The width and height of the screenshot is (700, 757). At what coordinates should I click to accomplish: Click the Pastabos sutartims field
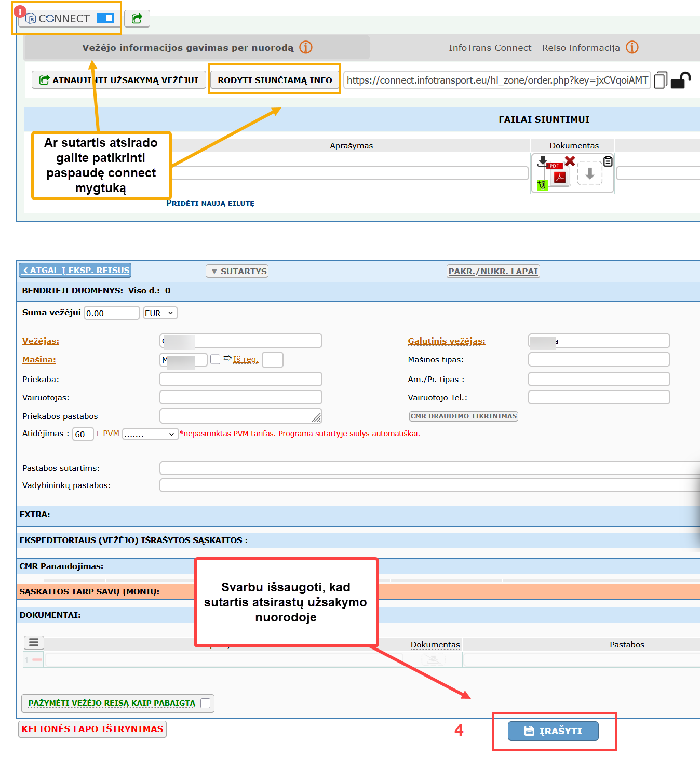(429, 468)
